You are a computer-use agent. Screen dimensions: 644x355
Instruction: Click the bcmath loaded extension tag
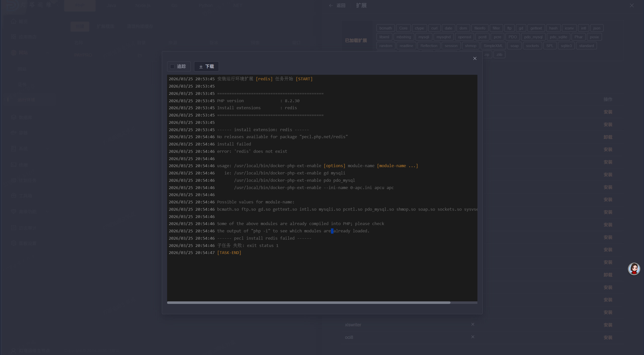[385, 28]
